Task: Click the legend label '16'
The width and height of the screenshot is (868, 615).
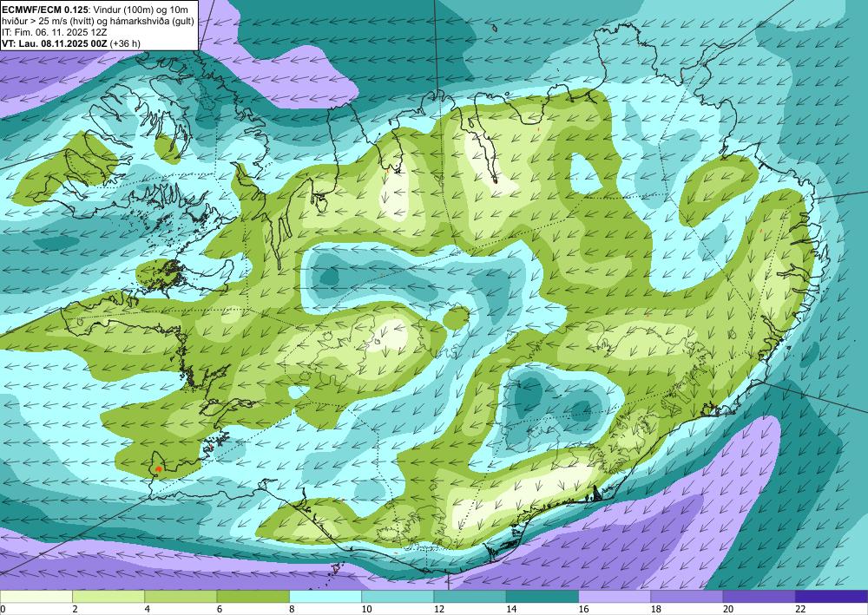Action: click(x=583, y=609)
